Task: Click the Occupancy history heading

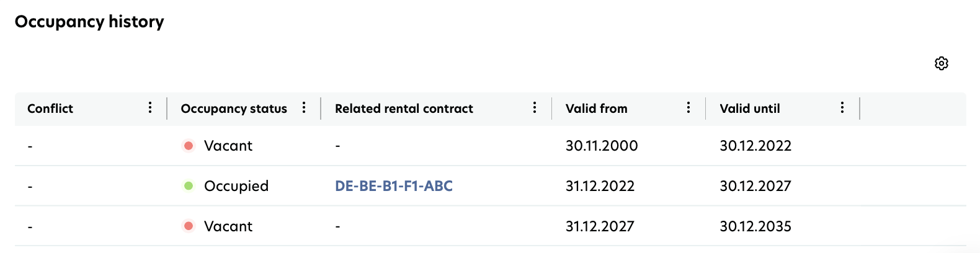Action: [x=89, y=22]
